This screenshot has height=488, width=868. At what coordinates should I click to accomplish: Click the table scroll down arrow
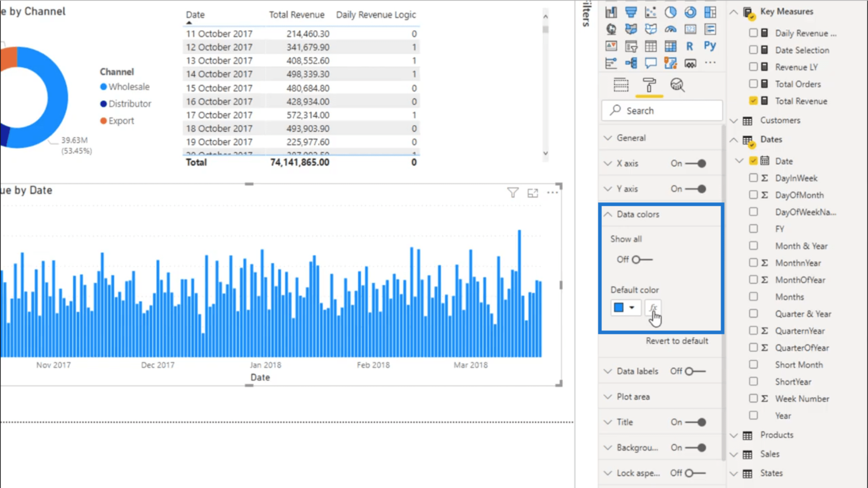coord(545,153)
